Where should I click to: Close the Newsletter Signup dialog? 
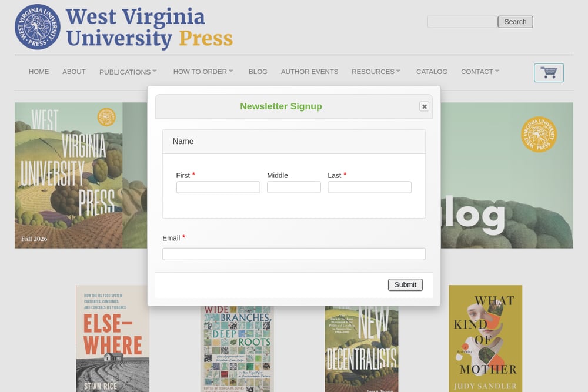click(424, 106)
